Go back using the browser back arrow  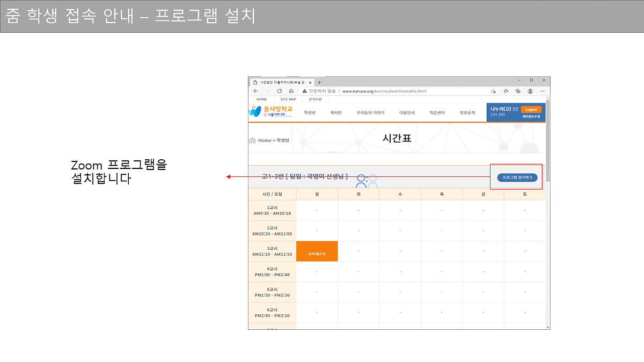click(x=255, y=91)
